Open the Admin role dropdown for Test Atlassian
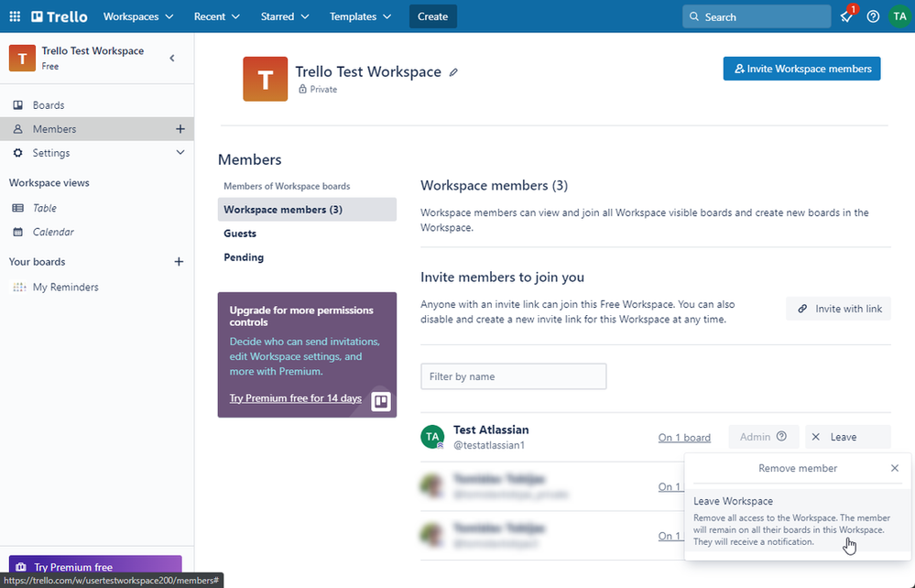Screen dimensions: 915x588 [x=763, y=437]
